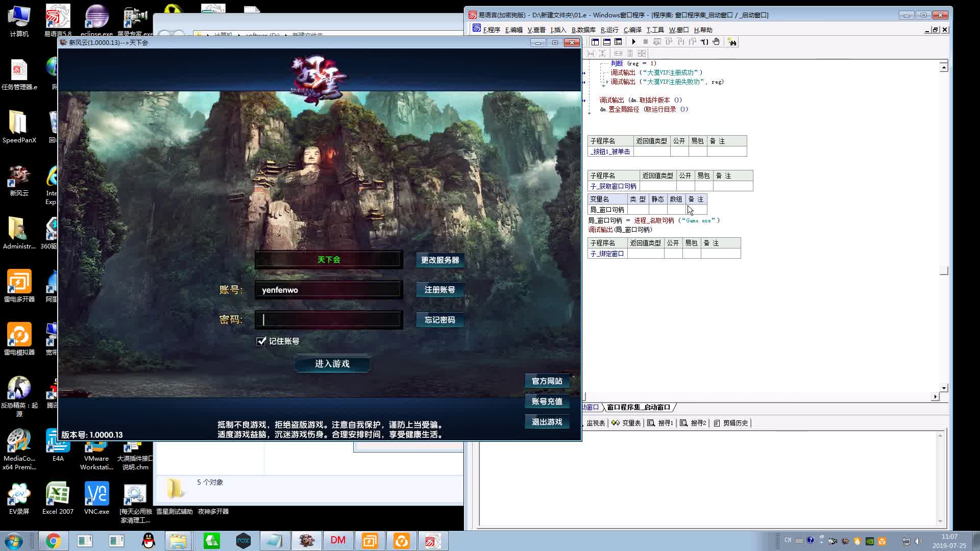Click the stop execution toolbar icon
980x551 pixels.
coord(645,42)
